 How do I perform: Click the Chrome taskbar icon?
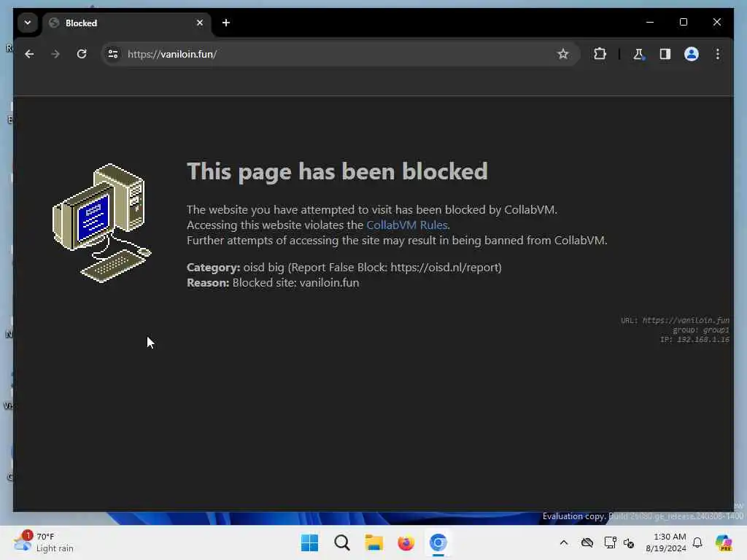[x=438, y=542]
